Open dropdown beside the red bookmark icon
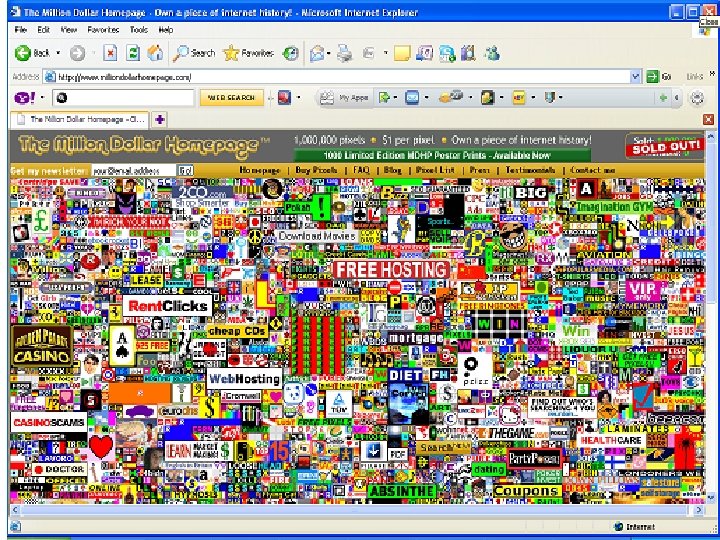Viewport: 720px width, 540px height. click(x=298, y=97)
